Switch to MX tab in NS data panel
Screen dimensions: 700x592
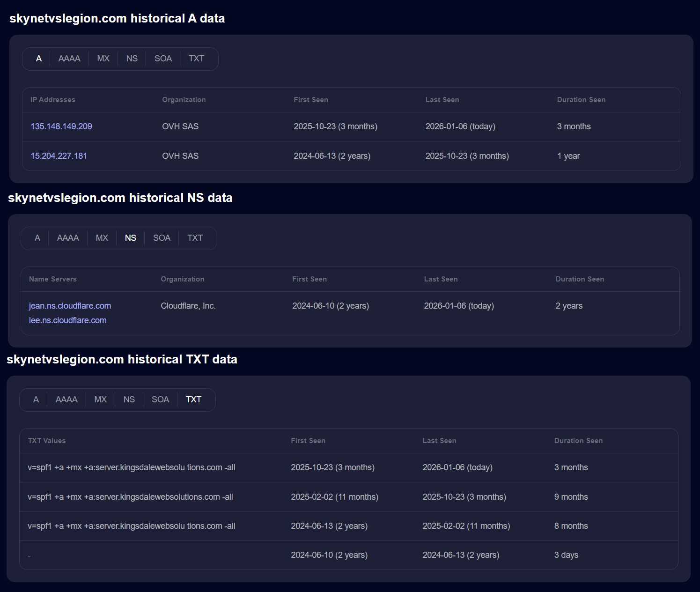[x=102, y=238]
